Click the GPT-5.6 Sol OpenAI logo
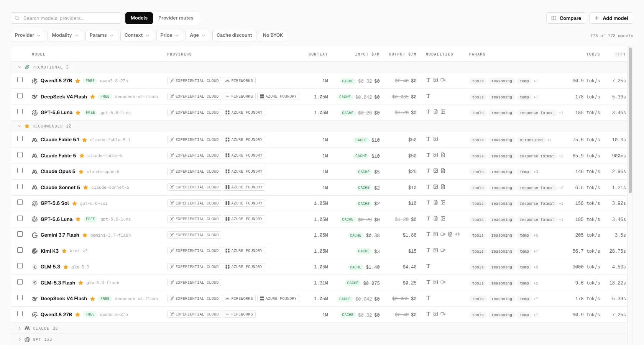The height and width of the screenshot is (345, 644). [34, 203]
